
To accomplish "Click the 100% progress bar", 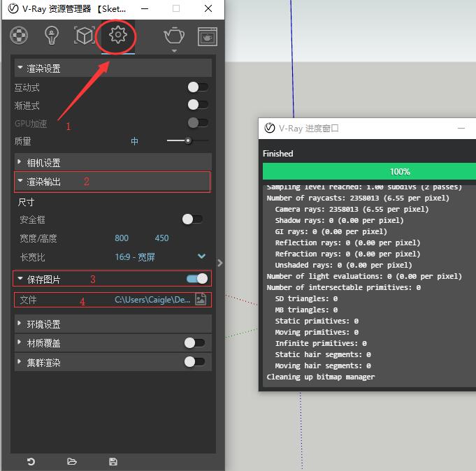I will click(x=369, y=171).
